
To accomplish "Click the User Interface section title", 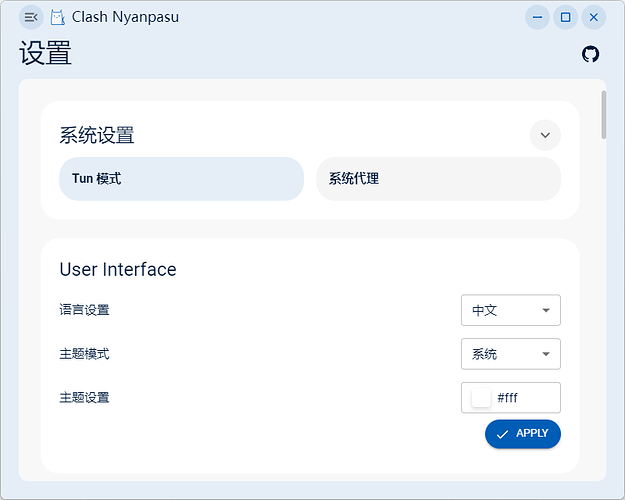I will click(118, 270).
